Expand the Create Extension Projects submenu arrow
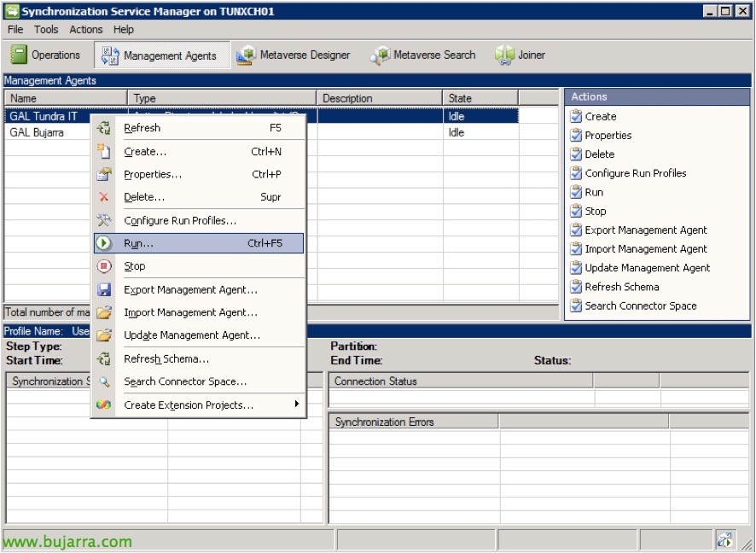This screenshot has height=553, width=756. pyautogui.click(x=297, y=404)
